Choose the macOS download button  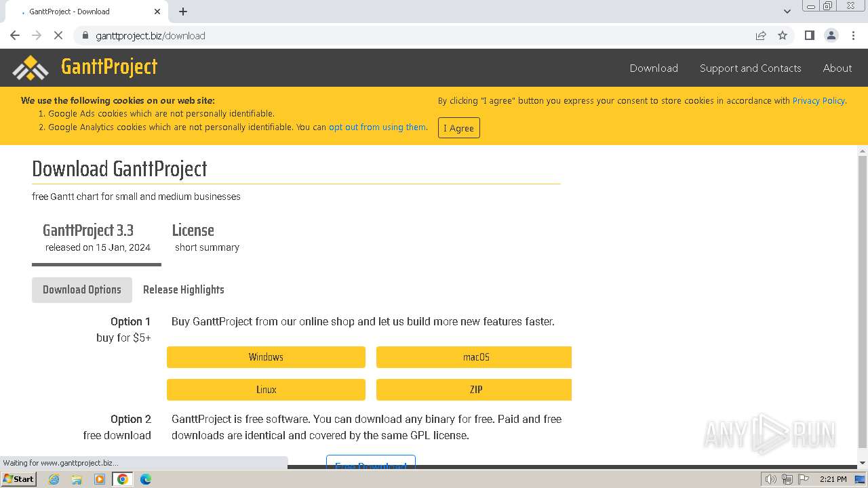tap(474, 357)
